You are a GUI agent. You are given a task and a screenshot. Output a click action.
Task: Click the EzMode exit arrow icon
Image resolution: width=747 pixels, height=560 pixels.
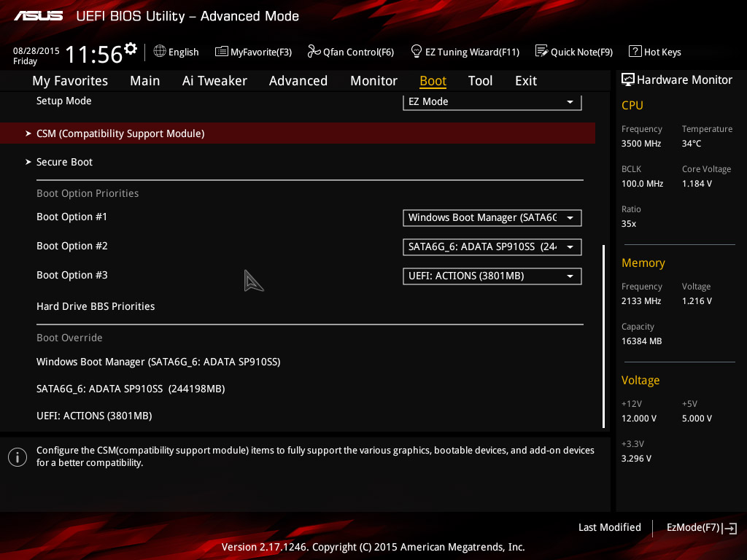coord(729,528)
